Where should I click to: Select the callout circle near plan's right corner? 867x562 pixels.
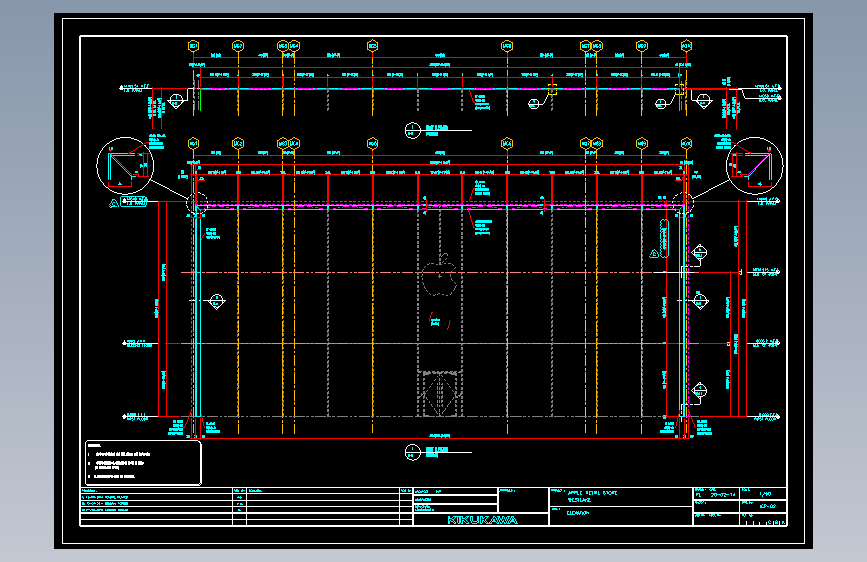tap(661, 103)
